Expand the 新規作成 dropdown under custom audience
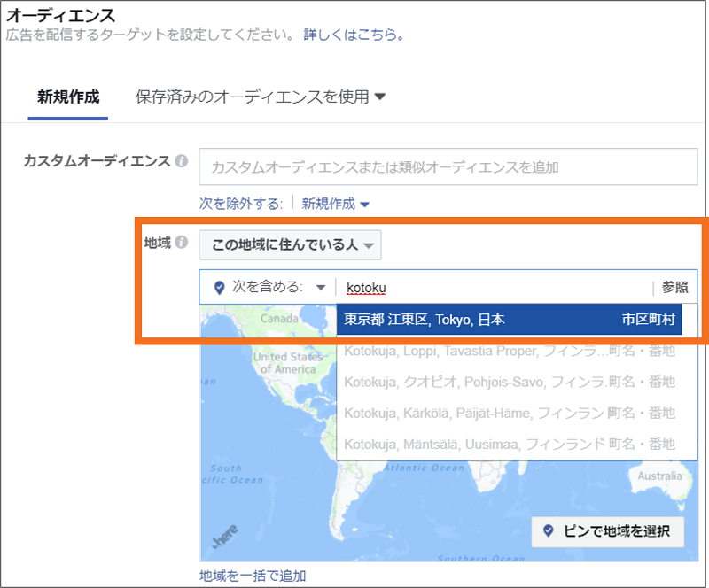This screenshot has width=709, height=588. click(x=336, y=204)
